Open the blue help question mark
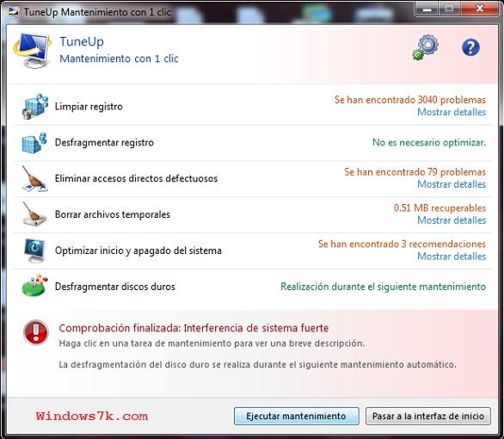Viewport: 504px width, 439px height. [x=470, y=47]
